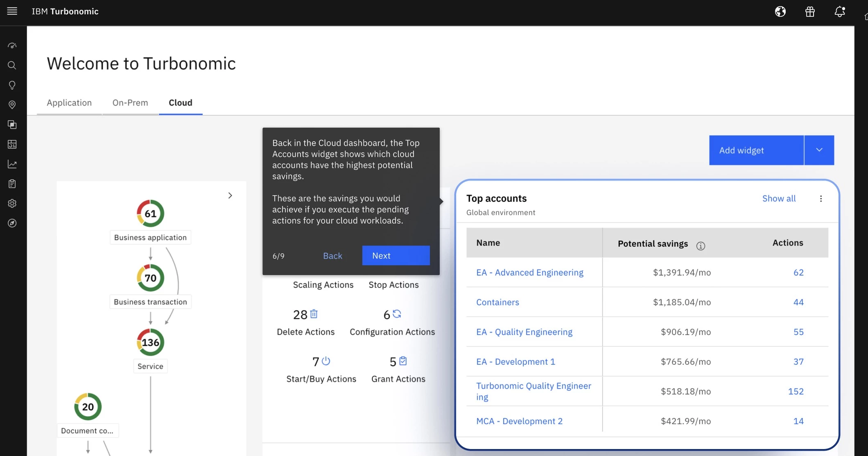Expand the Add widget dropdown arrow
Image resolution: width=868 pixels, height=456 pixels.
pyautogui.click(x=819, y=150)
